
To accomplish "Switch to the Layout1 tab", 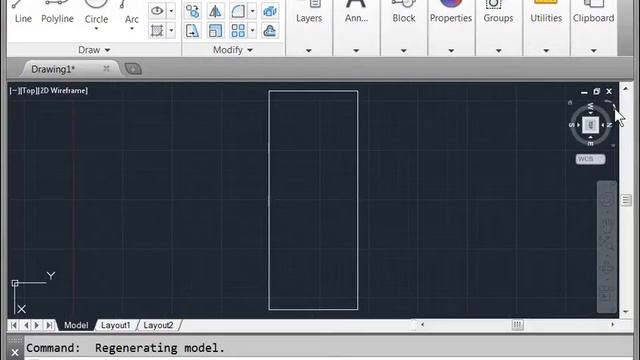I will tap(116, 325).
